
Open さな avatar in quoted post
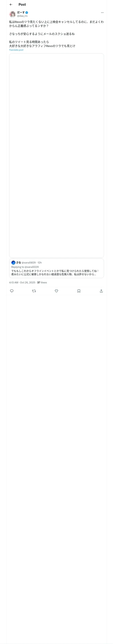(13, 262)
